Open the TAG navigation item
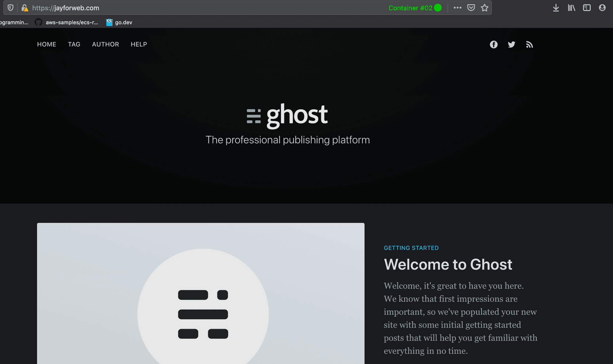 click(74, 44)
